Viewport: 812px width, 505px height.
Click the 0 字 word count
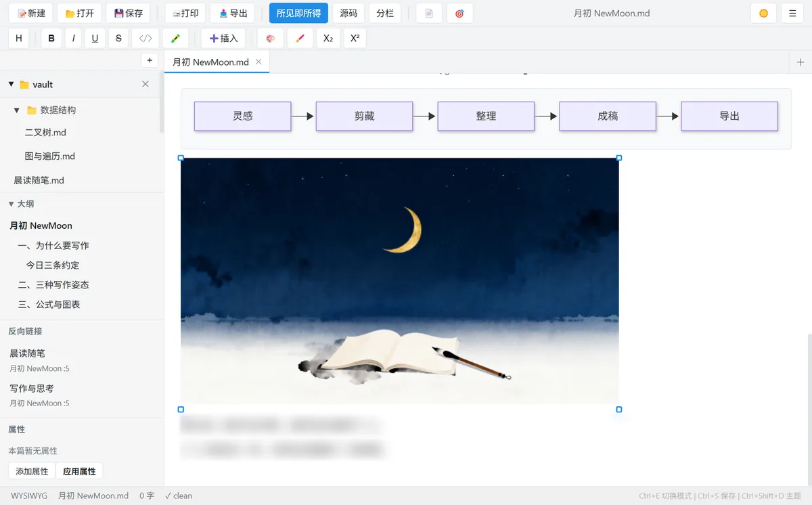(x=147, y=496)
